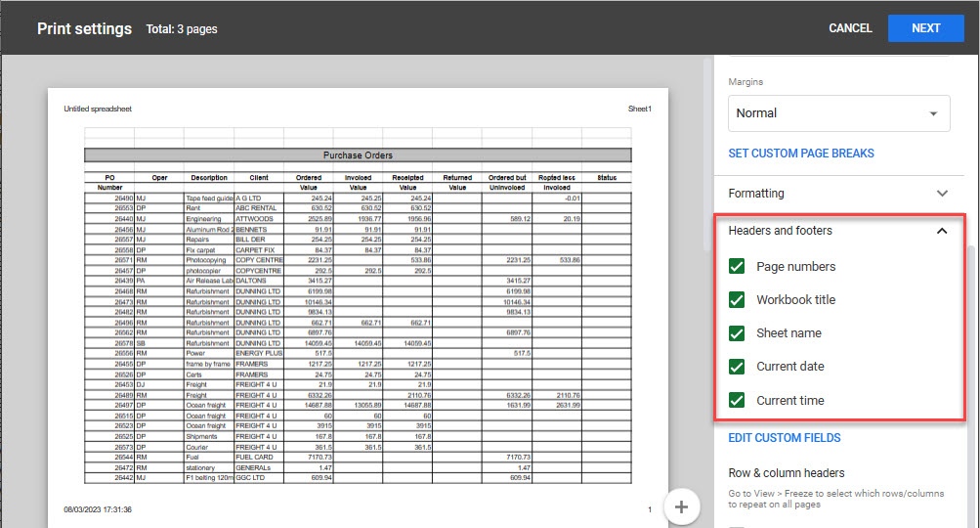980x528 pixels.
Task: Uncheck the Current date option
Action: point(738,367)
